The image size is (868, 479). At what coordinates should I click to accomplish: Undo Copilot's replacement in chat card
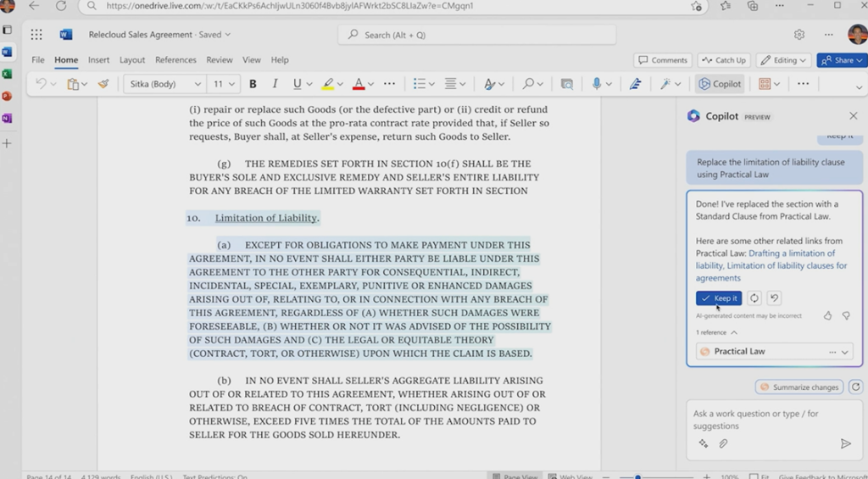(774, 298)
